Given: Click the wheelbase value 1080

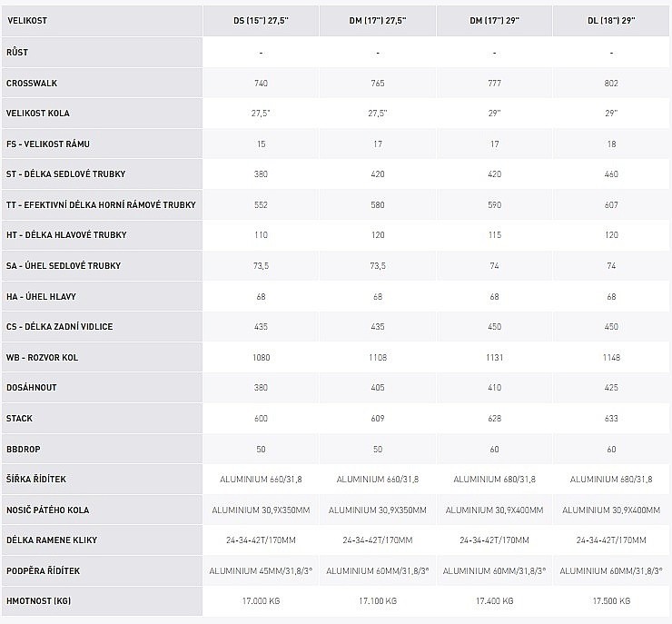Looking at the screenshot, I should tap(261, 357).
